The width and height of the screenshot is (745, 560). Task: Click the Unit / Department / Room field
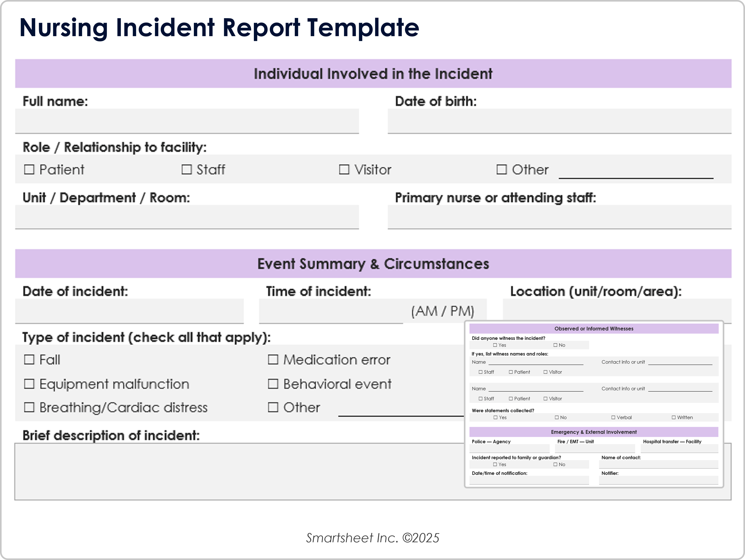coord(187,217)
